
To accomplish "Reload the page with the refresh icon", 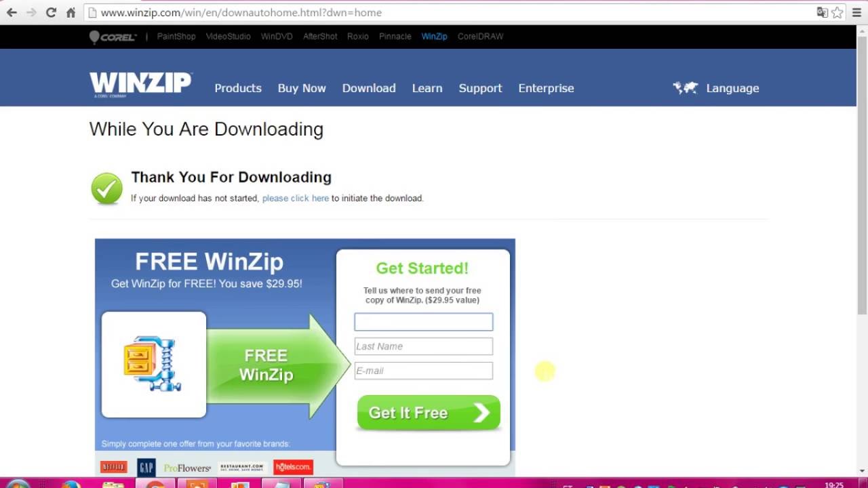I will click(x=51, y=12).
